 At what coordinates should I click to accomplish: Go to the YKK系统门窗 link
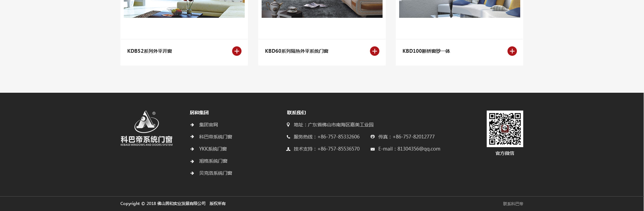pyautogui.click(x=213, y=149)
